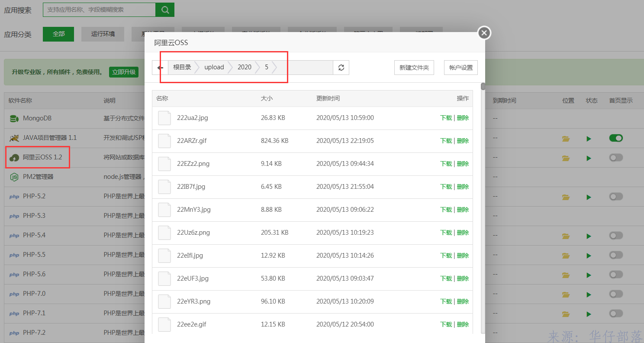Click file icon of 22ARZr.gif
644x343 pixels.
point(164,141)
